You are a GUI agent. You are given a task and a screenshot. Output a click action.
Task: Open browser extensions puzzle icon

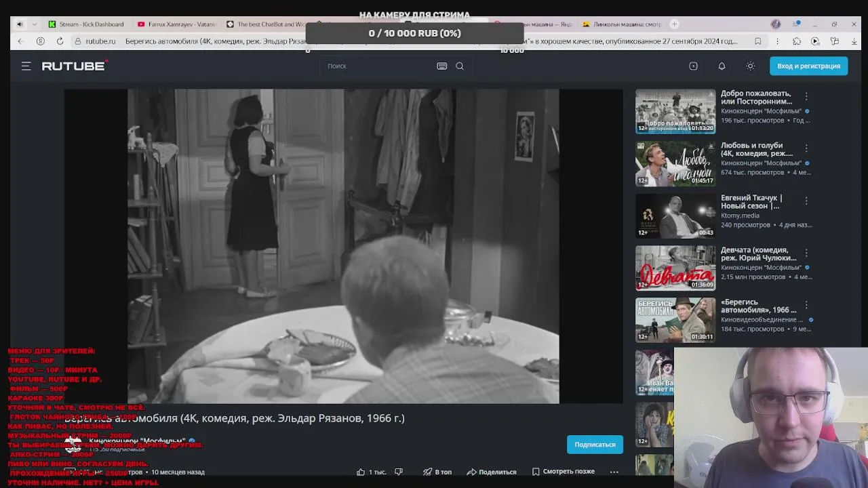click(x=797, y=41)
